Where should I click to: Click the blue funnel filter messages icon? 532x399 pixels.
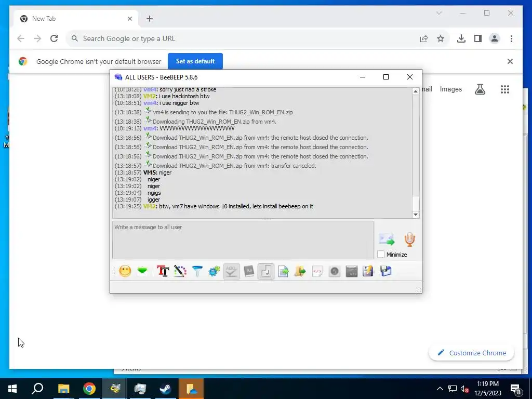click(x=197, y=271)
